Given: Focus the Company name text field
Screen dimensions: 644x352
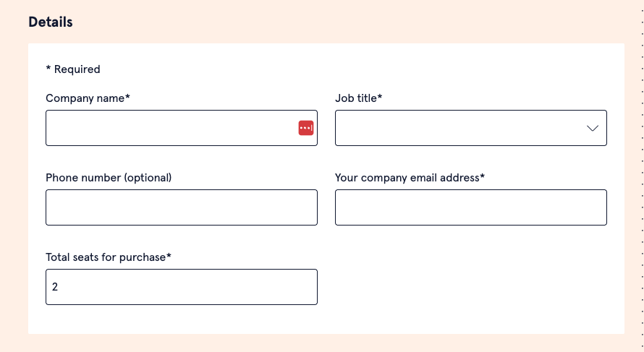Looking at the screenshot, I should pos(170,128).
